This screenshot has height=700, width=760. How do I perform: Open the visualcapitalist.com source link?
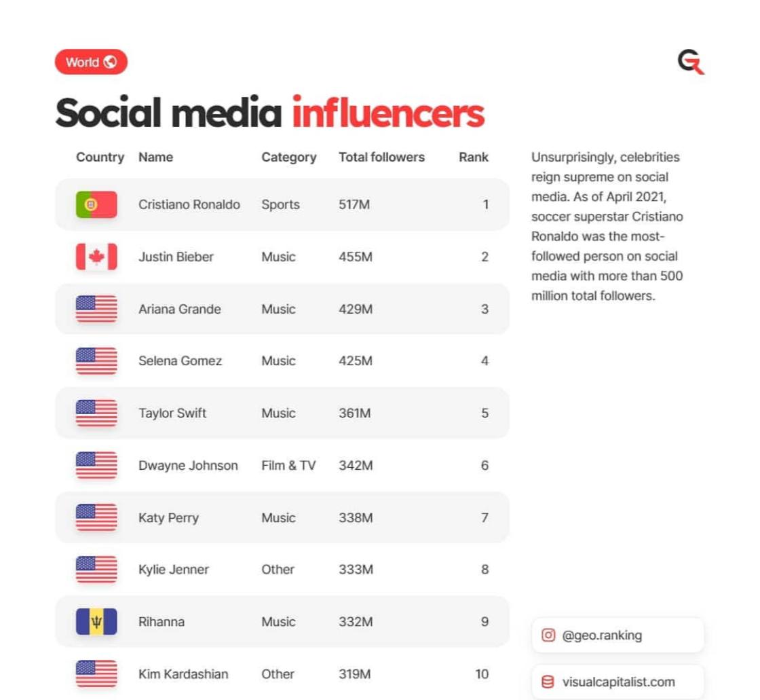(618, 682)
